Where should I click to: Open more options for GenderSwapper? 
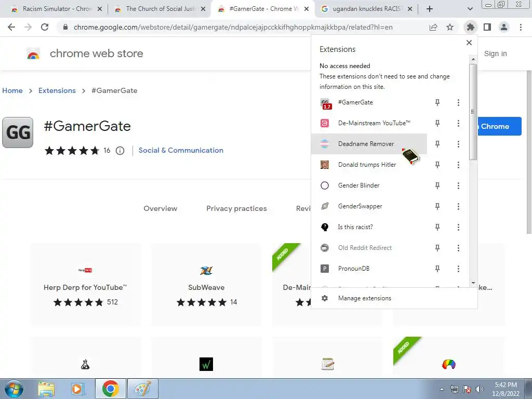(x=458, y=206)
